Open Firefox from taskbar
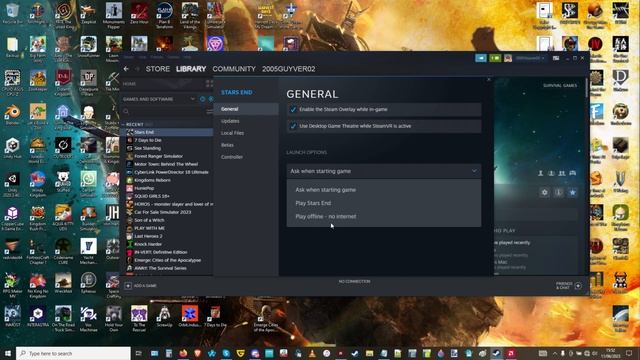This screenshot has width=640, height=360. click(x=183, y=353)
